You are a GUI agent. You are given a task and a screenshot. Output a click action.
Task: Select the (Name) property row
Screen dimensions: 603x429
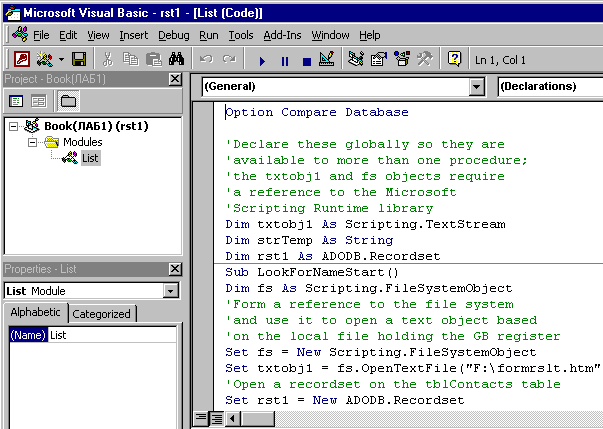point(28,335)
